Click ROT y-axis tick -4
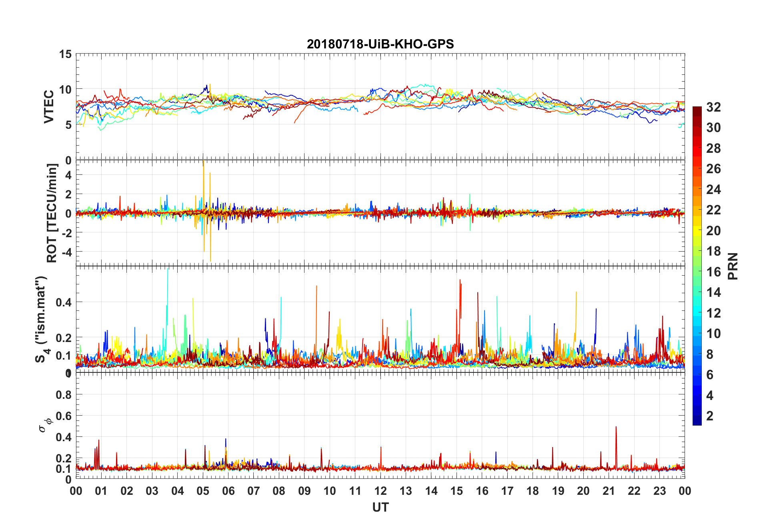This screenshot has width=761, height=532. [66, 252]
